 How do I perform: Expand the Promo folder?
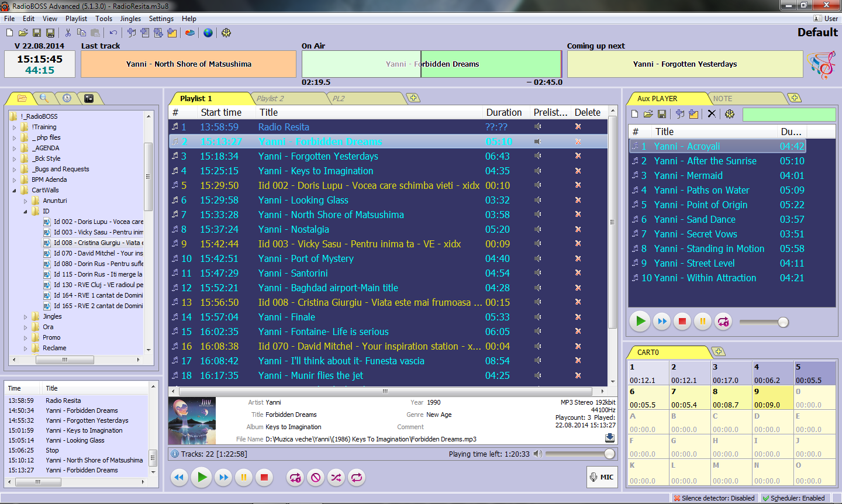tap(26, 337)
